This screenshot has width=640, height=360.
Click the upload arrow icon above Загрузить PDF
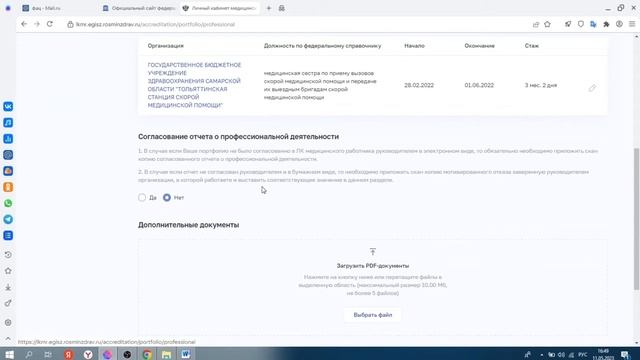click(373, 251)
